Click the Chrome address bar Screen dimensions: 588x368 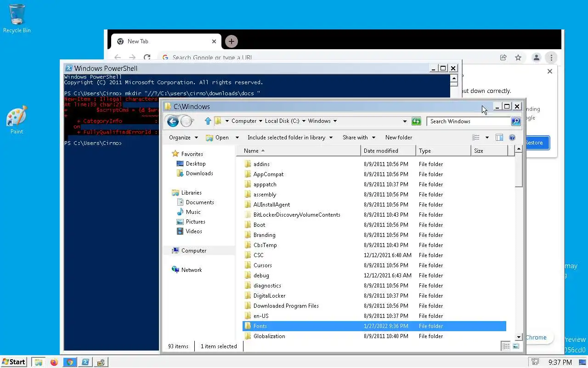click(326, 57)
